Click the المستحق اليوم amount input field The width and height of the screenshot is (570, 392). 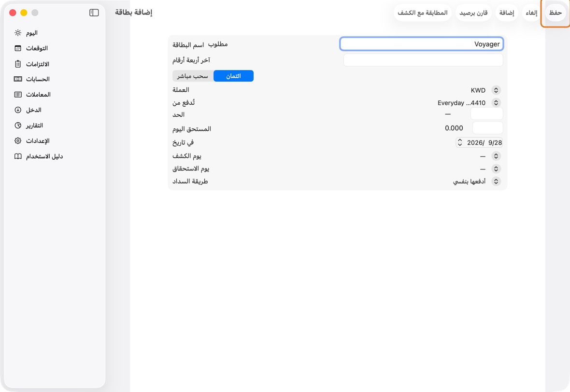click(487, 127)
